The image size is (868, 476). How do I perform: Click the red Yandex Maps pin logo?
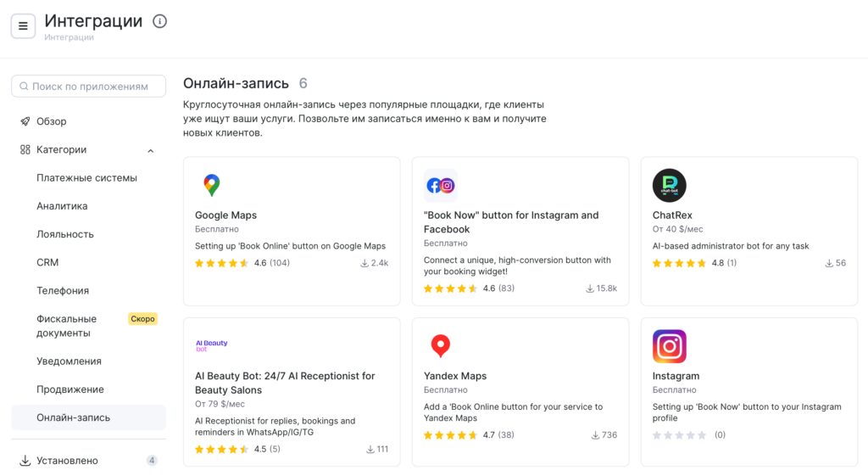440,345
